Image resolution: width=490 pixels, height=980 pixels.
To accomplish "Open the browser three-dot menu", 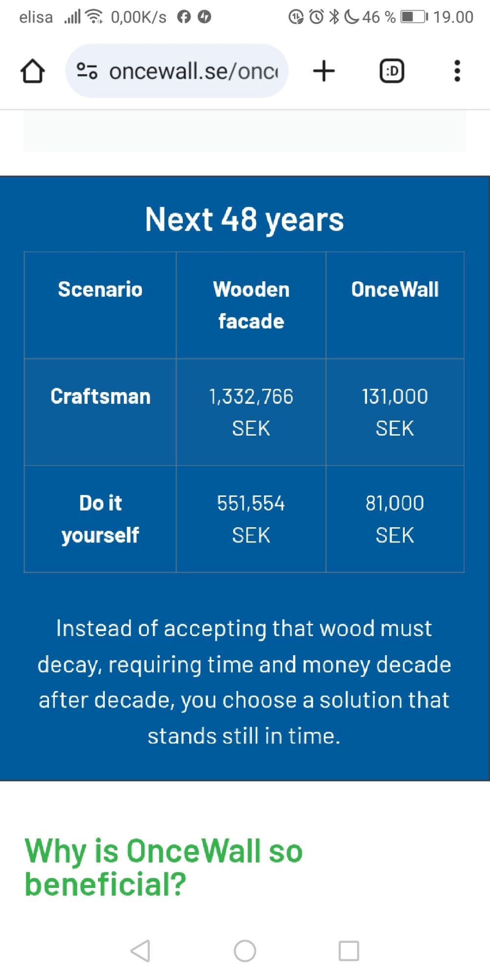I will tap(457, 71).
